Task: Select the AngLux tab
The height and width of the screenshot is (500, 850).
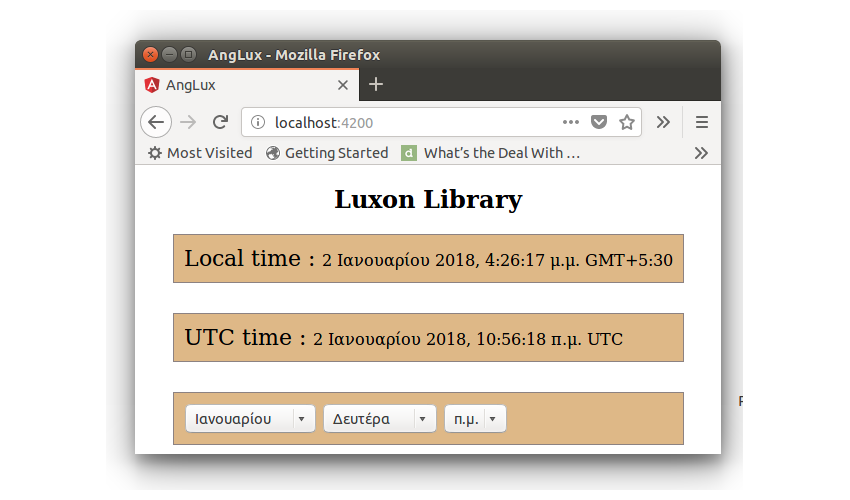Action: [x=247, y=85]
